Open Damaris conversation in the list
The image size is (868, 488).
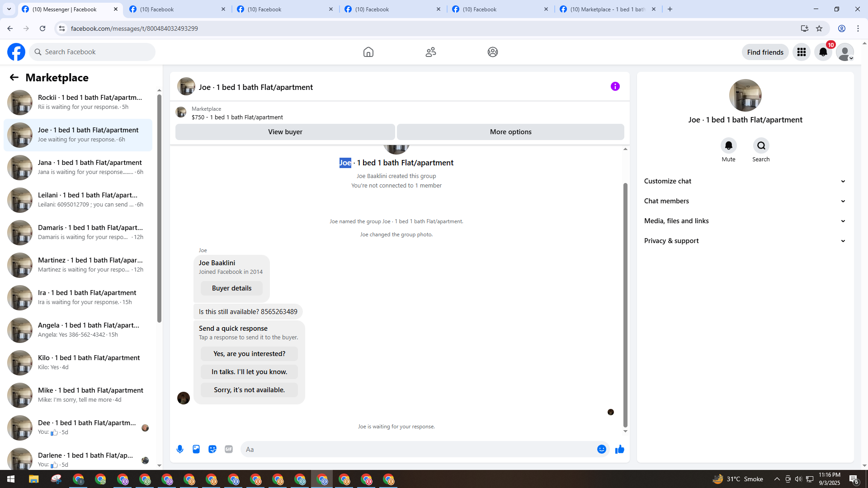click(78, 233)
